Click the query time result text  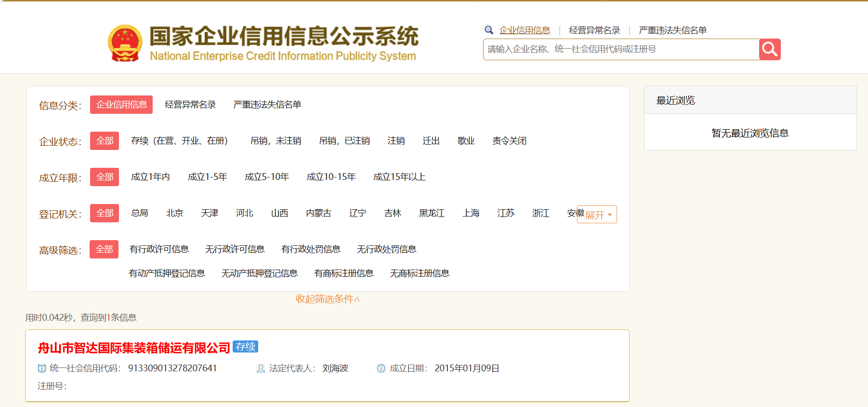(x=81, y=317)
